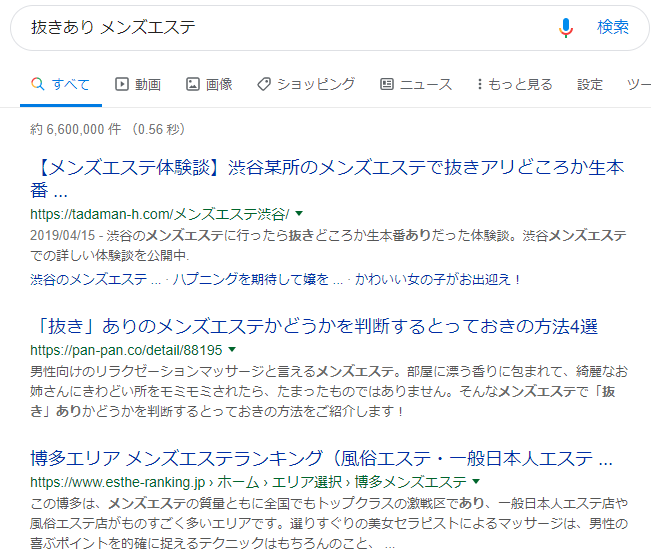This screenshot has height=557, width=651.
Task: Click the picture icon beside 画像
Action: (x=193, y=84)
